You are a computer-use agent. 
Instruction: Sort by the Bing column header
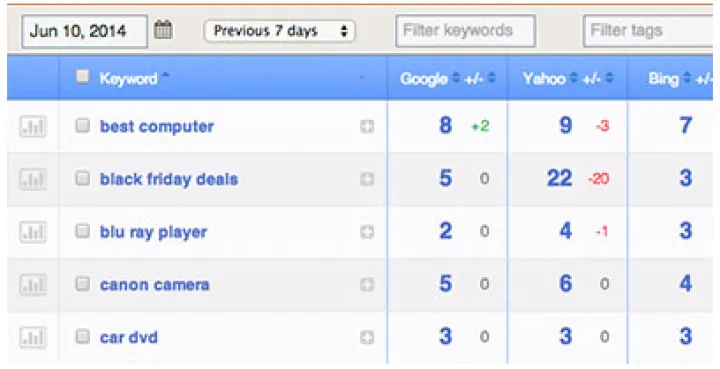[664, 79]
